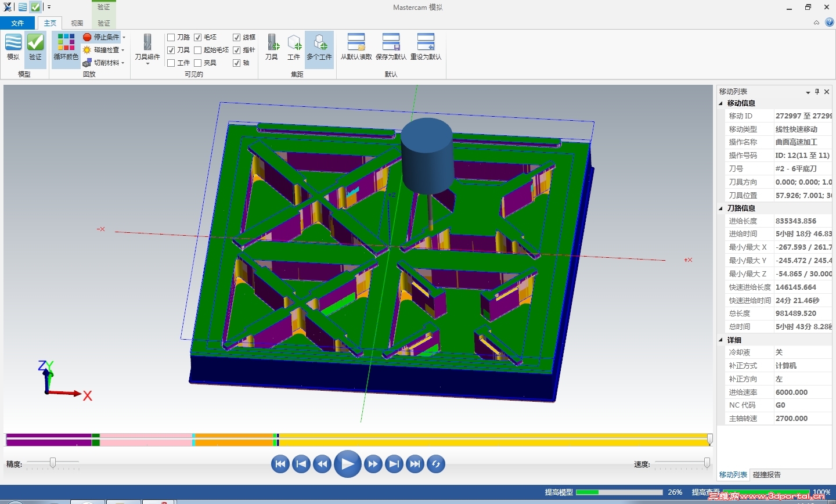Click the 速度 speed slider handle
836x504 pixels.
[x=707, y=463]
